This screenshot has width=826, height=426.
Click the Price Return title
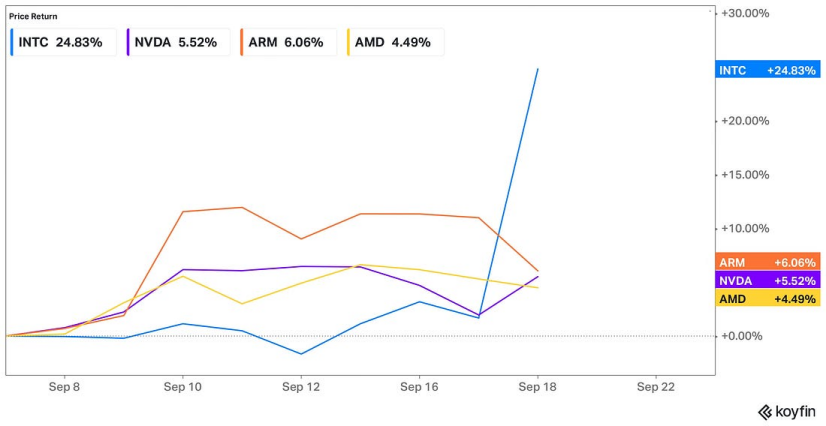[33, 17]
